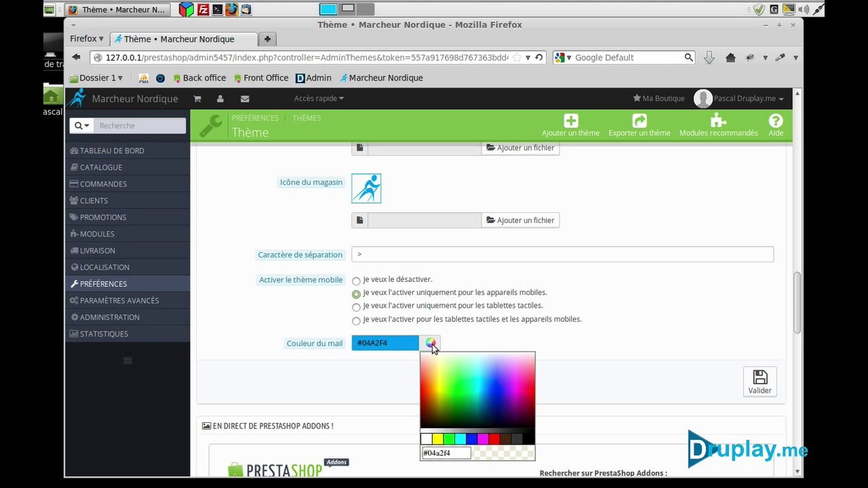Open Firefox main menu button
This screenshot has width=868, height=488.
[87, 39]
